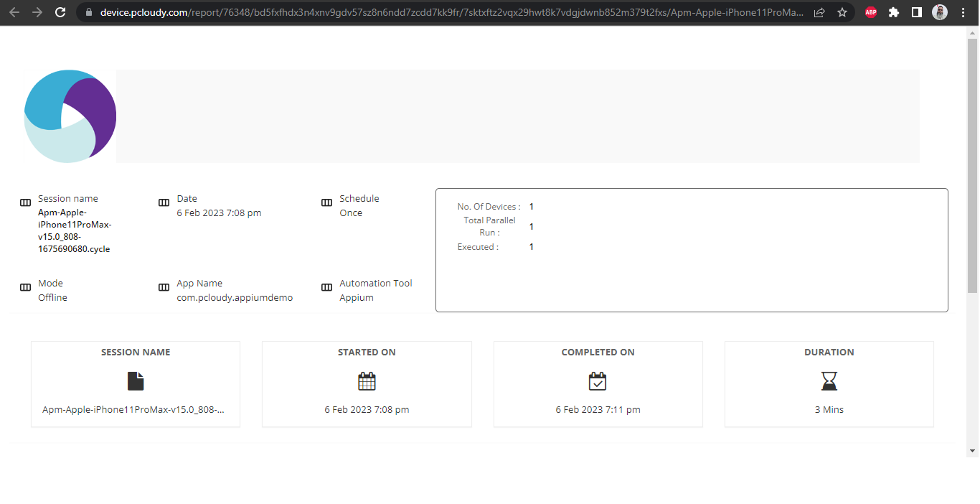
Task: Click completed time 6 Feb 2023 7:11 pm
Action: pyautogui.click(x=598, y=410)
